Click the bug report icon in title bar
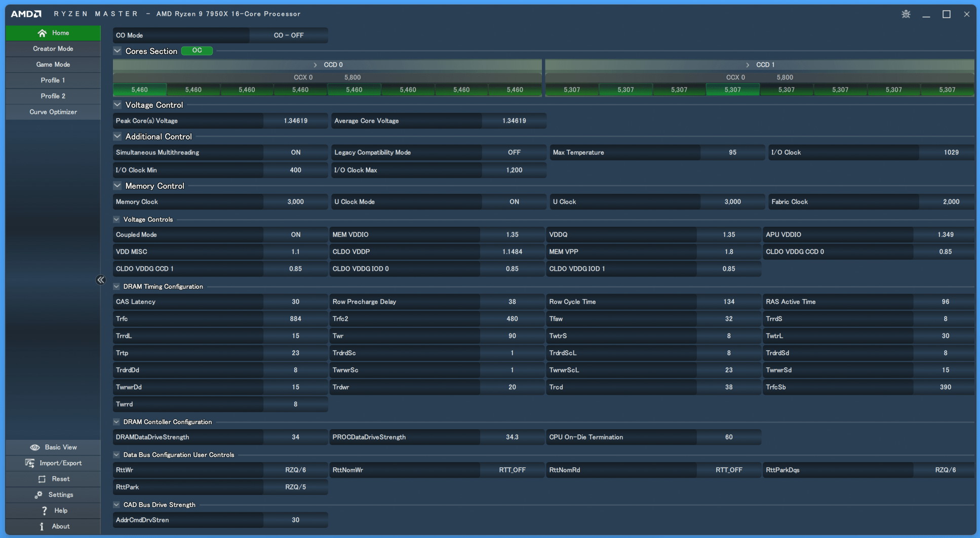Screen dimensions: 980x538 (906, 14)
